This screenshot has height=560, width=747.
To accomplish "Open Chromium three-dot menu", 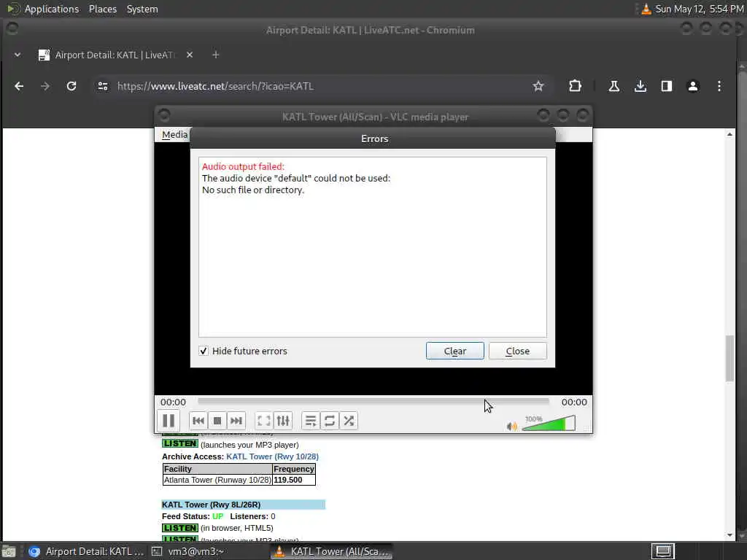I will click(x=719, y=86).
